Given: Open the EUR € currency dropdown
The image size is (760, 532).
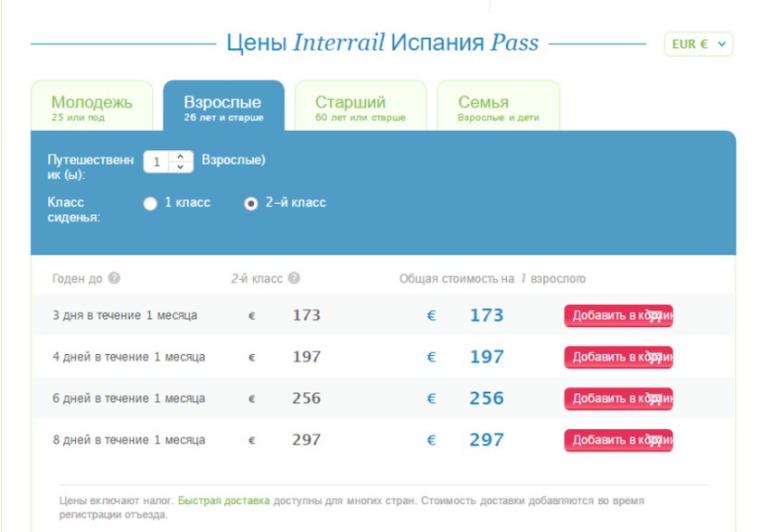Looking at the screenshot, I should click(699, 44).
